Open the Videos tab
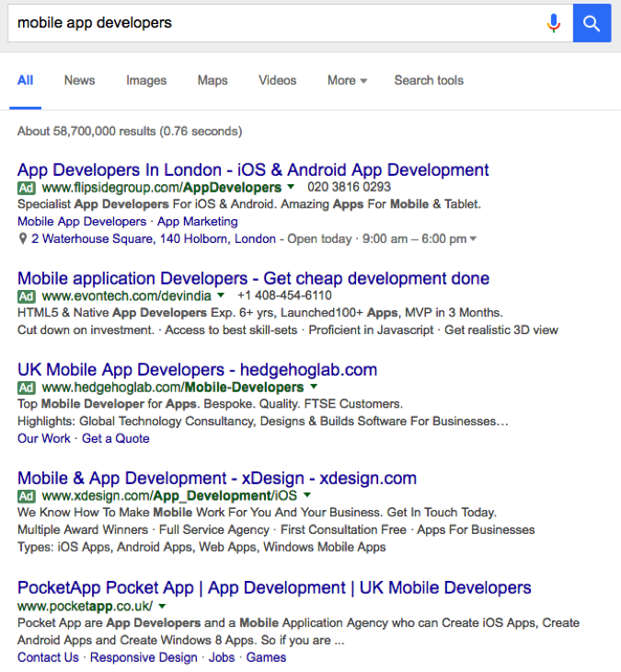The image size is (621, 672). tap(277, 80)
